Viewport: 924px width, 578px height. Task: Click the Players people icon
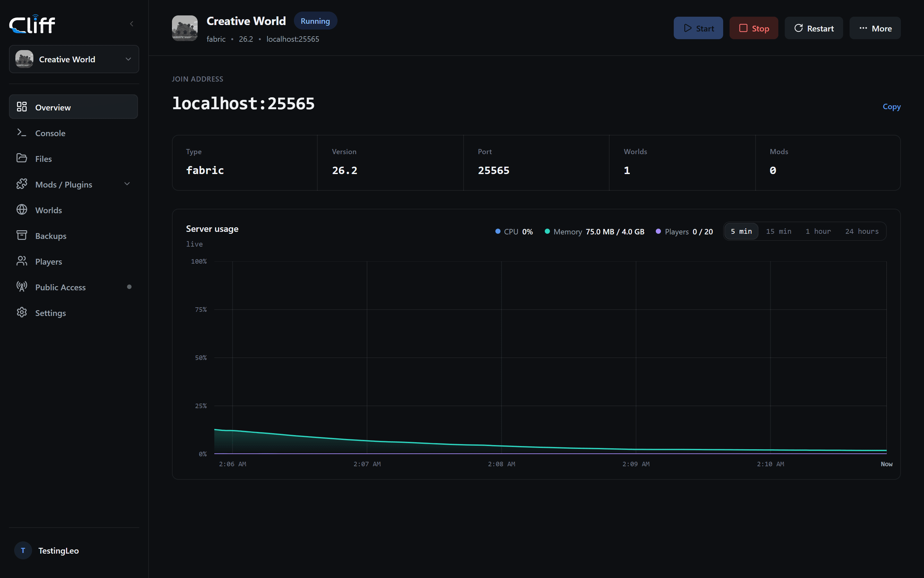pos(22,261)
